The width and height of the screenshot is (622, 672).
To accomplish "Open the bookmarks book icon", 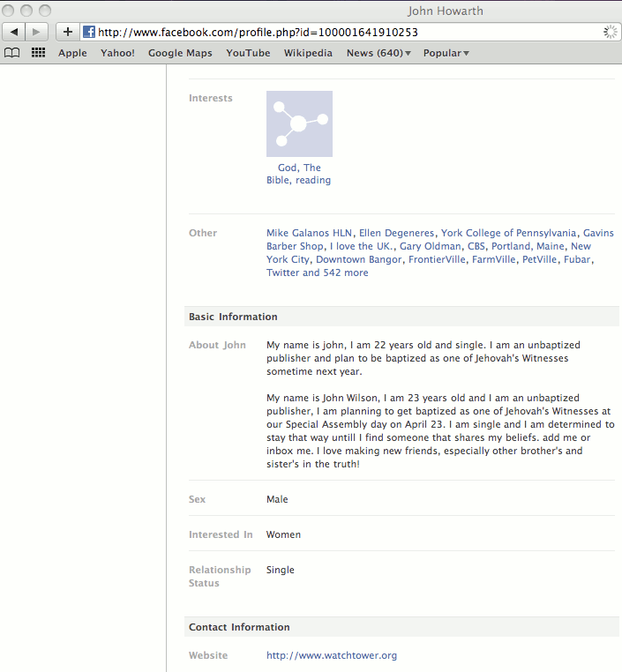I will click(x=12, y=53).
